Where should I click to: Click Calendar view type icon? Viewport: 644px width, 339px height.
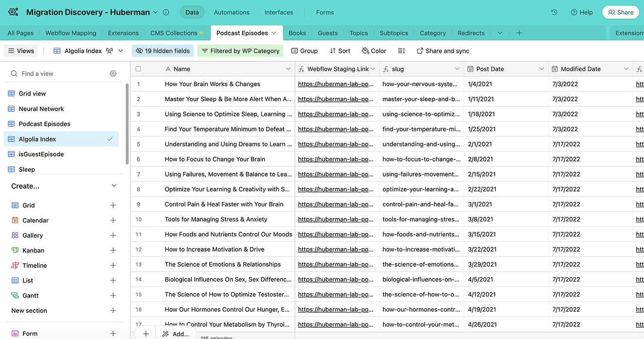point(15,220)
